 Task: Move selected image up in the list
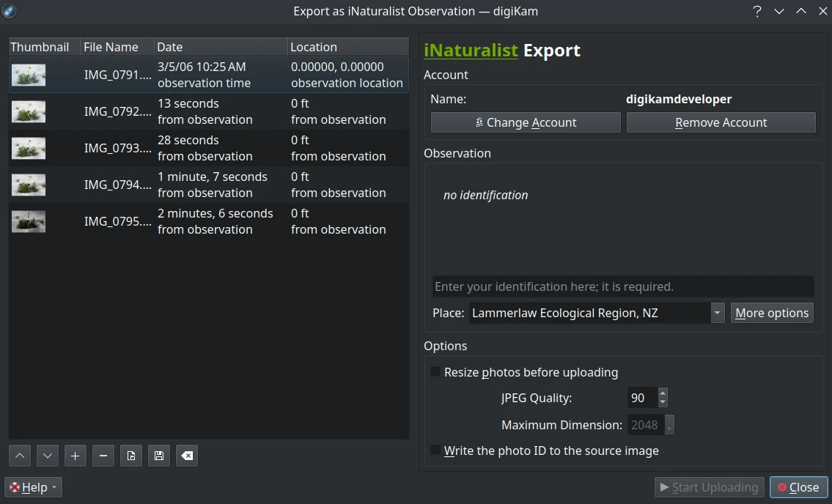pos(20,455)
